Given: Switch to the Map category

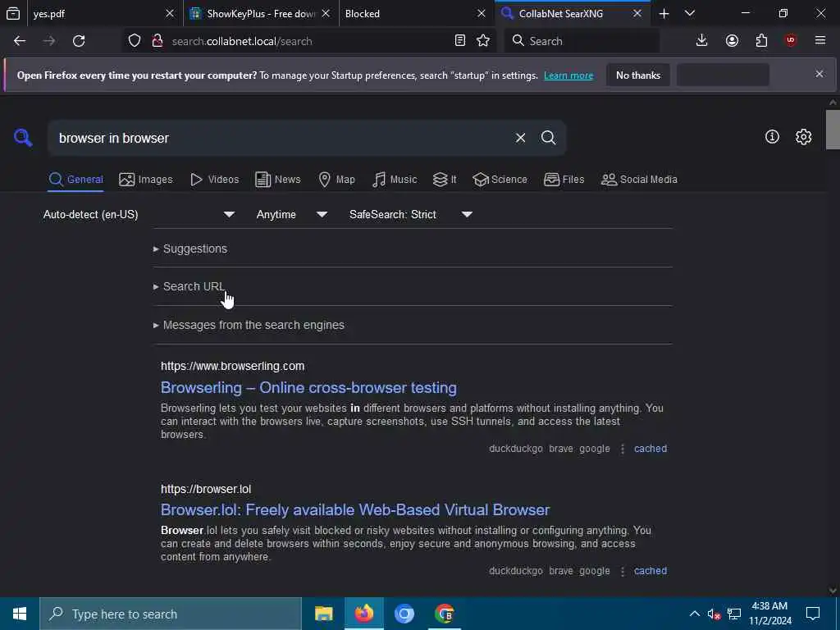Looking at the screenshot, I should pos(336,180).
